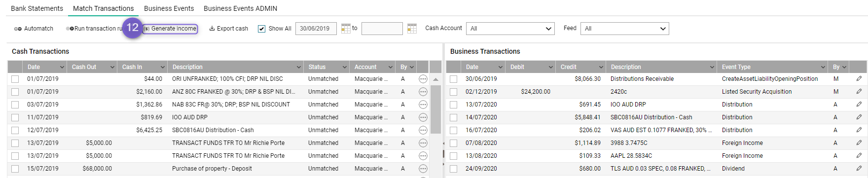Image resolution: width=868 pixels, height=178 pixels.
Task: Open more options for ANZ 80C FRANKED row
Action: tap(423, 92)
